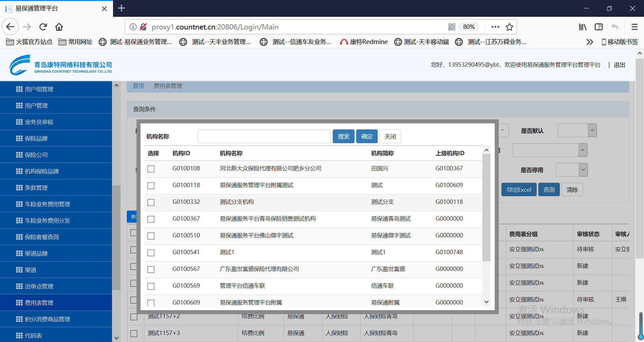Click the 搜索 button in the dialog
This screenshot has height=342, width=644.
click(343, 136)
